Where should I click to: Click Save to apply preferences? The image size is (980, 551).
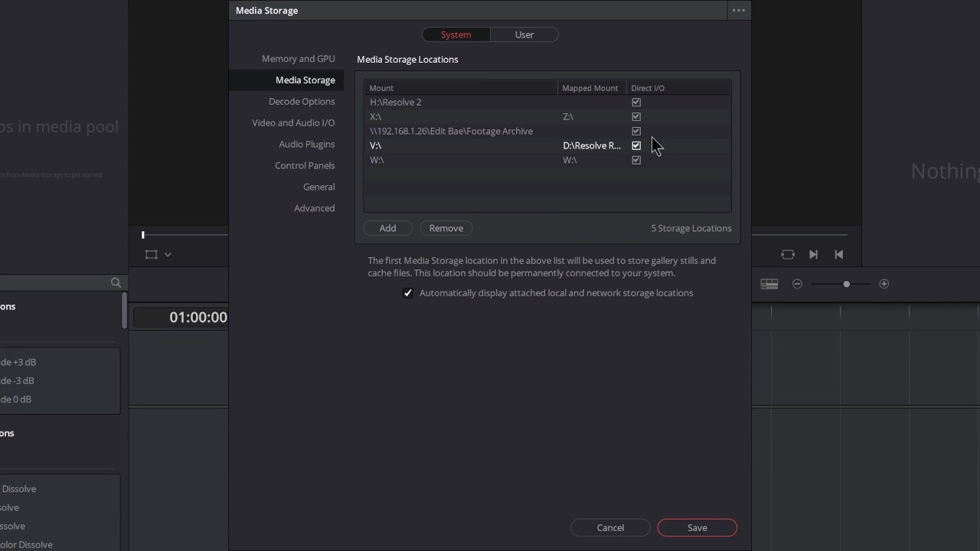(x=697, y=528)
